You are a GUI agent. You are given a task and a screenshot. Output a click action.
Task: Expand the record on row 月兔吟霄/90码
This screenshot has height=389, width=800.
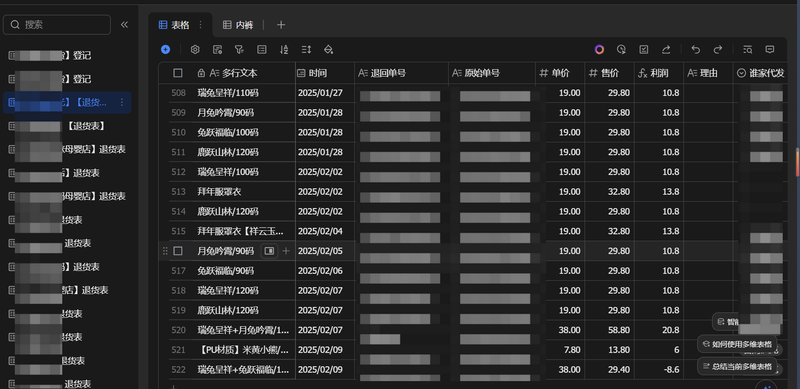click(269, 251)
